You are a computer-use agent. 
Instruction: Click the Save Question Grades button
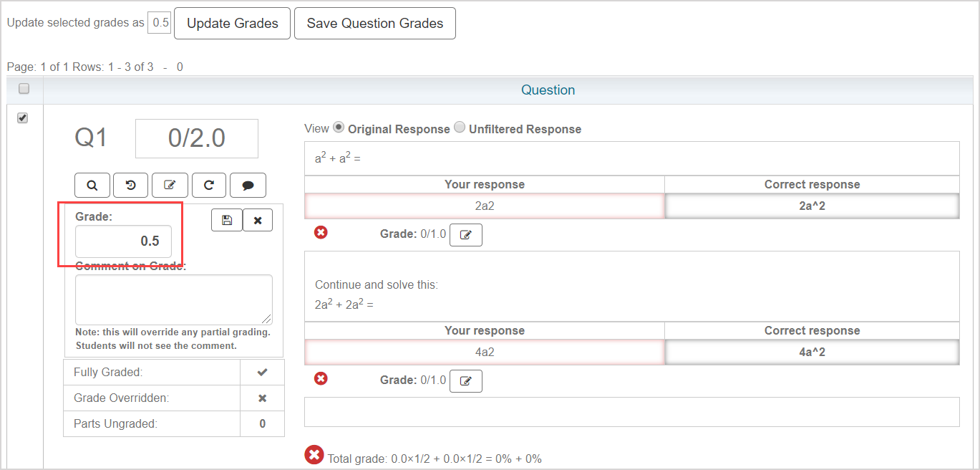click(374, 24)
